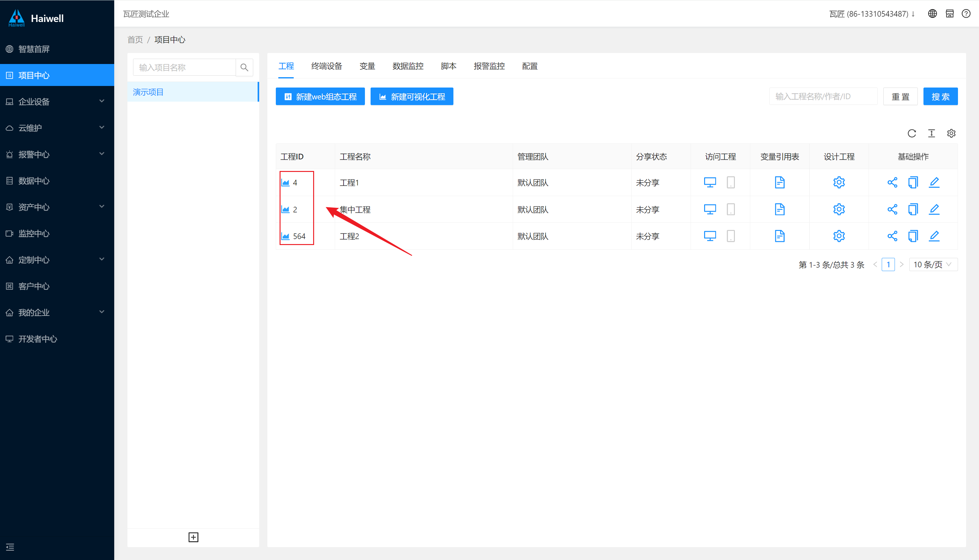Open mobile access for 集中工程

[x=731, y=209]
